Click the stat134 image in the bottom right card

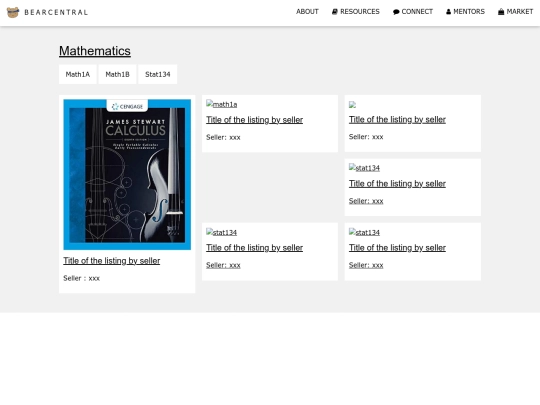364,232
